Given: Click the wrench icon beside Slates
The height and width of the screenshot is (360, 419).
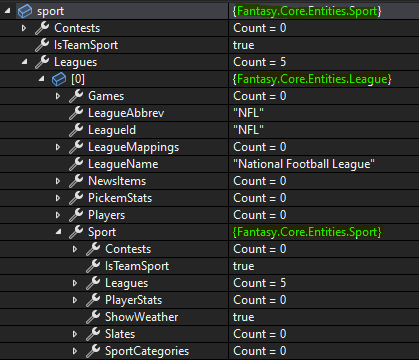Looking at the screenshot, I should coord(93,334).
